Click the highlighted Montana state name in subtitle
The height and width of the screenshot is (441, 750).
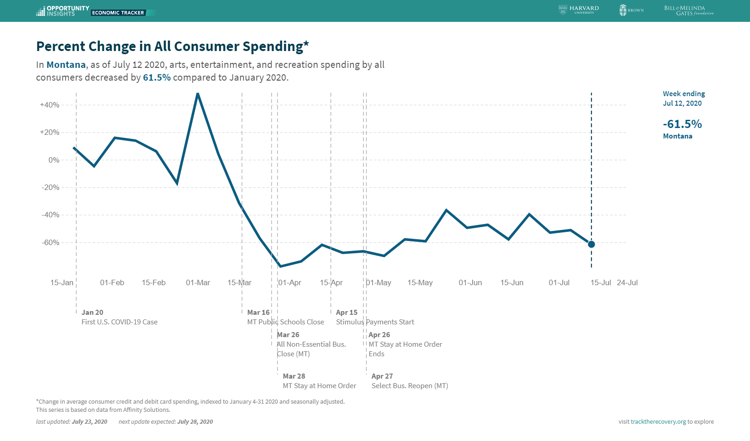pos(66,65)
